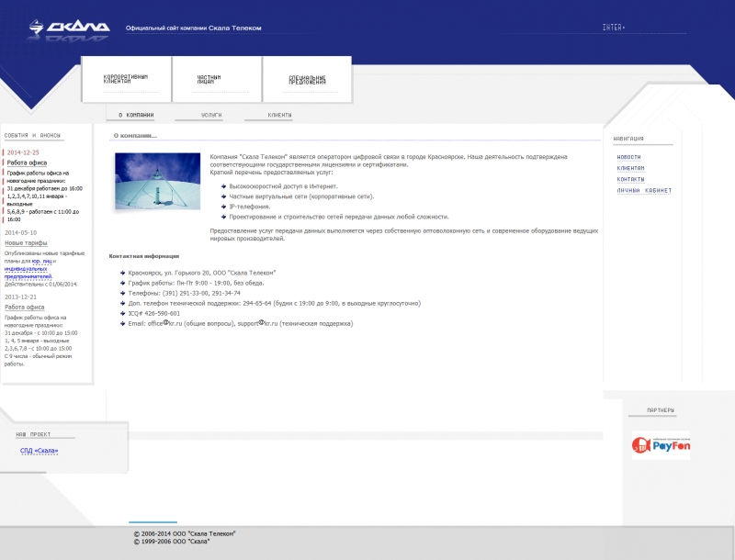Click the Навигация sidebar heading
The height and width of the screenshot is (560, 735).
point(628,139)
